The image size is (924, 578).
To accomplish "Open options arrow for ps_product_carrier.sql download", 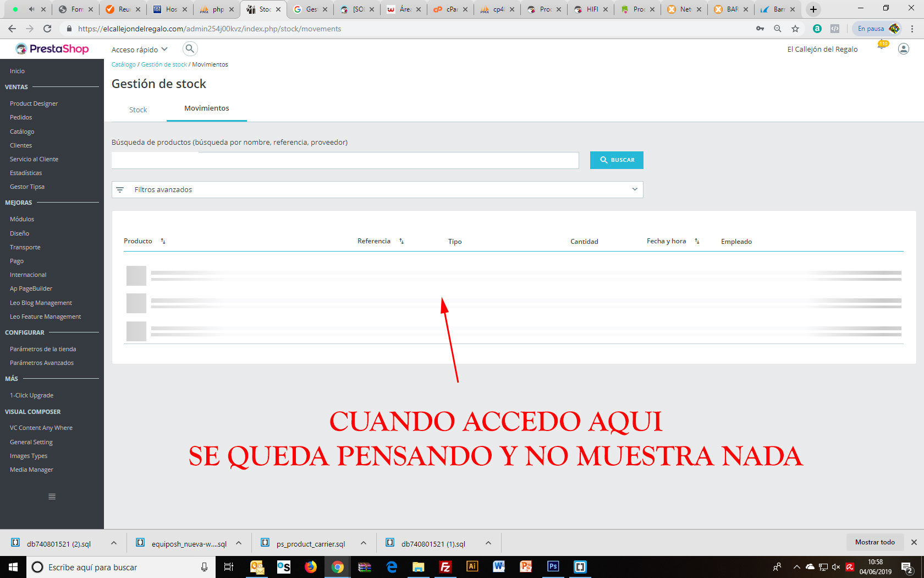I will pyautogui.click(x=364, y=543).
